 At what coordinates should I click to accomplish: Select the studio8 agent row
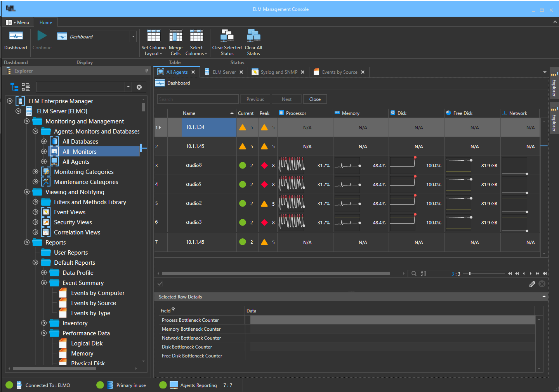pyautogui.click(x=347, y=165)
